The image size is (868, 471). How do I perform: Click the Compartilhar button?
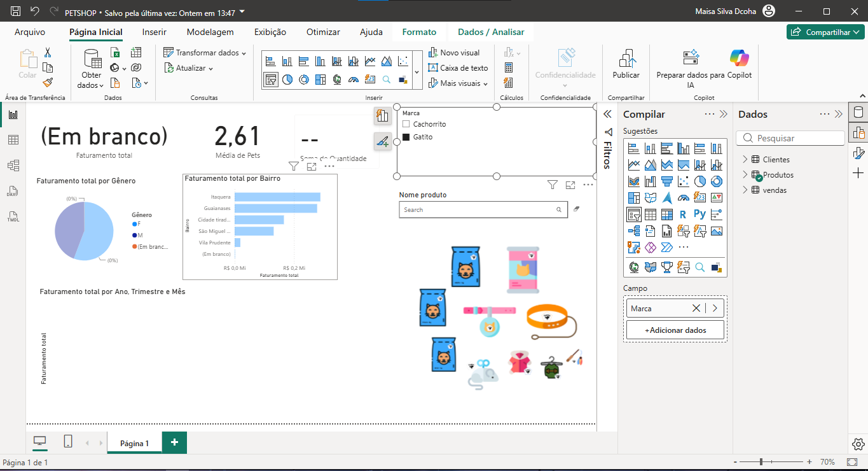click(x=825, y=32)
